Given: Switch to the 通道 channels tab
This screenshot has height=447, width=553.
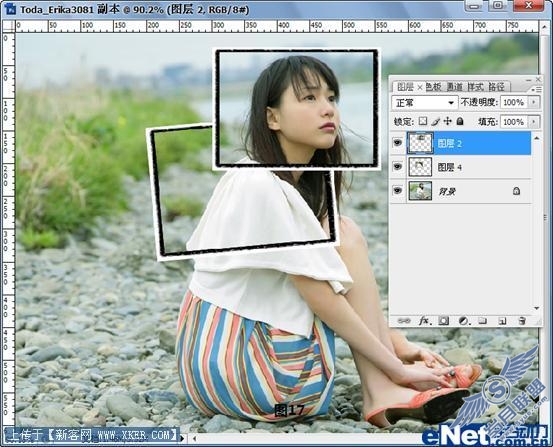Looking at the screenshot, I should [455, 87].
